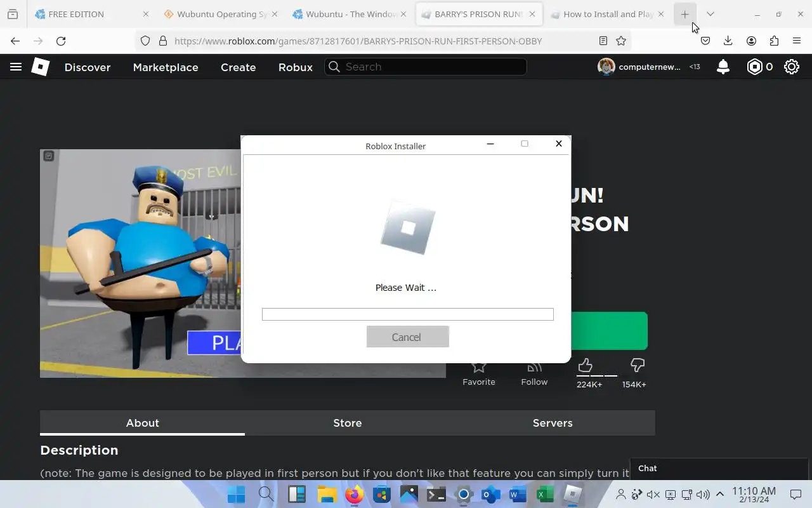The image size is (812, 508).
Task: Click the Roblox installer taskbar icon
Action: (x=573, y=494)
